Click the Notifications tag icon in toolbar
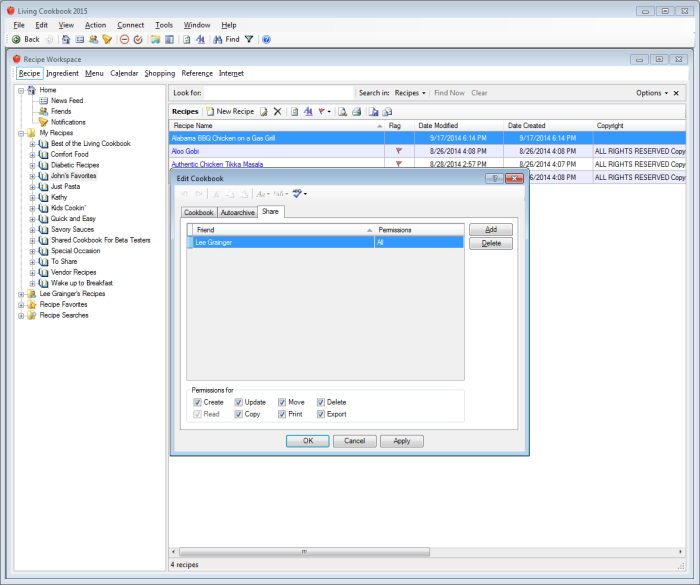Image resolution: width=700 pixels, height=585 pixels. coord(107,39)
